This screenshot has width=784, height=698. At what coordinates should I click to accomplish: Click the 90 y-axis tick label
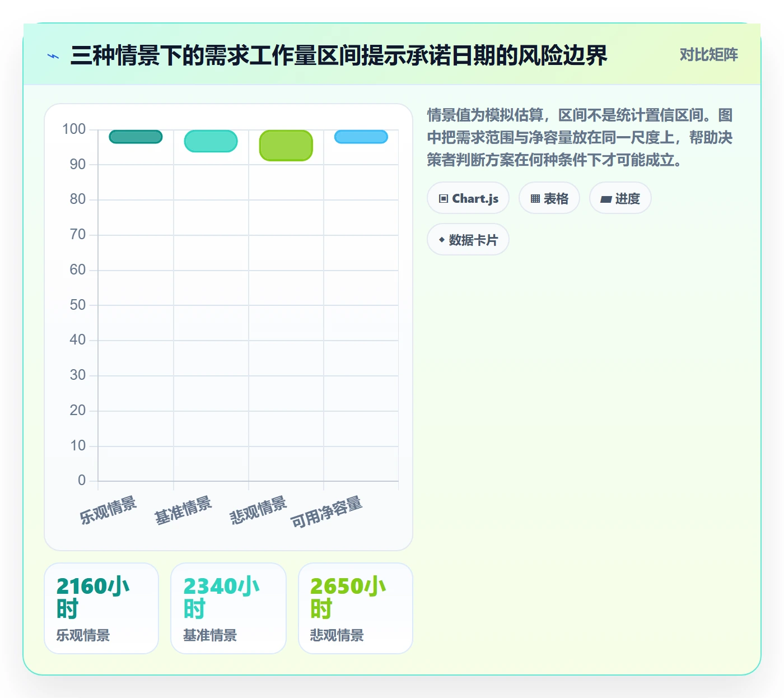tap(78, 164)
